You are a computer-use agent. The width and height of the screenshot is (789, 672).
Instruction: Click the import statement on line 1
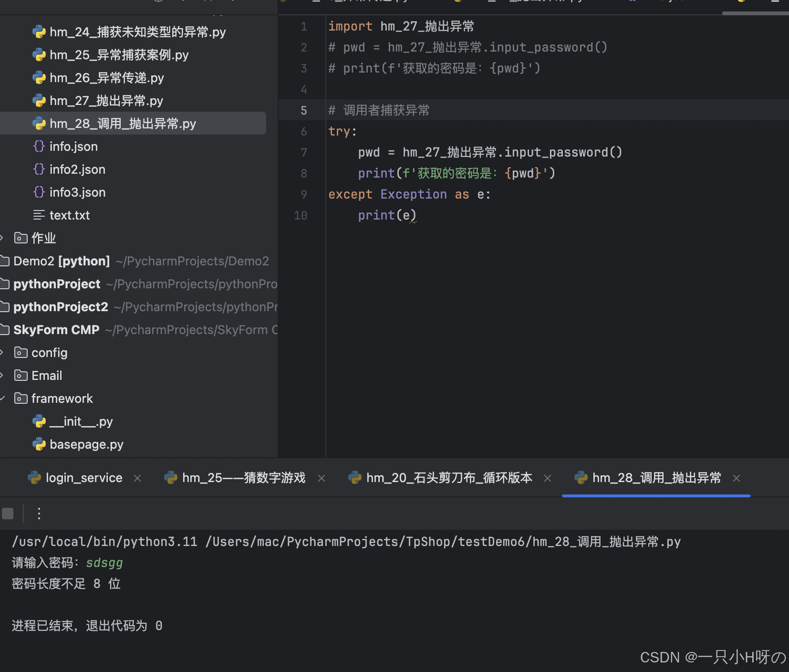point(401,26)
